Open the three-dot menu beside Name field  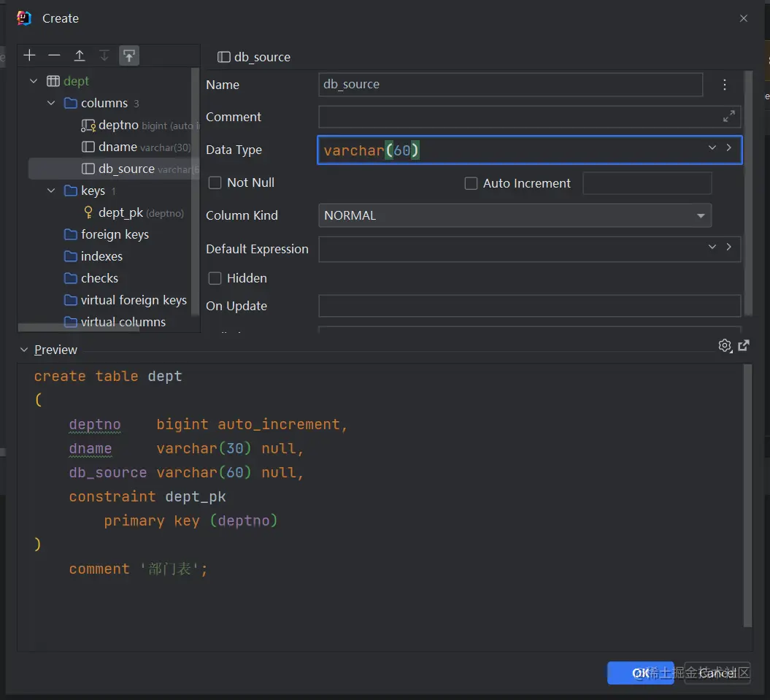coord(724,85)
